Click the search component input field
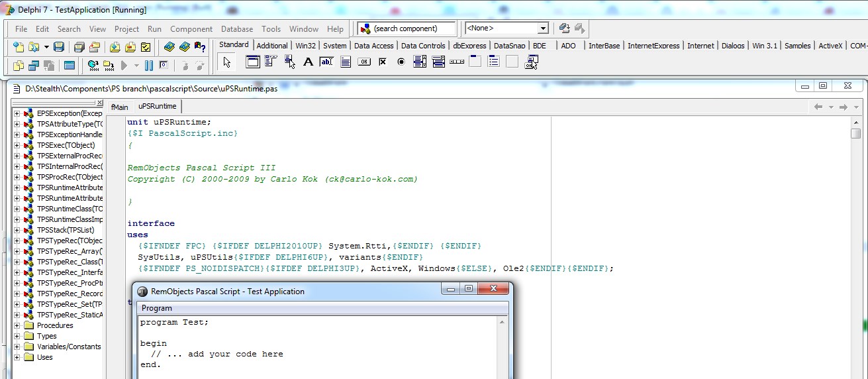 pos(407,28)
